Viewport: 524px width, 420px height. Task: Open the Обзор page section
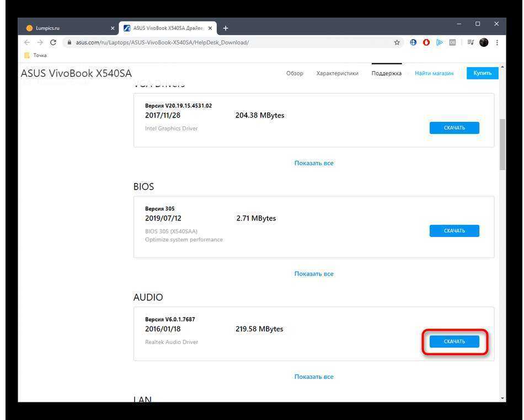tap(295, 73)
